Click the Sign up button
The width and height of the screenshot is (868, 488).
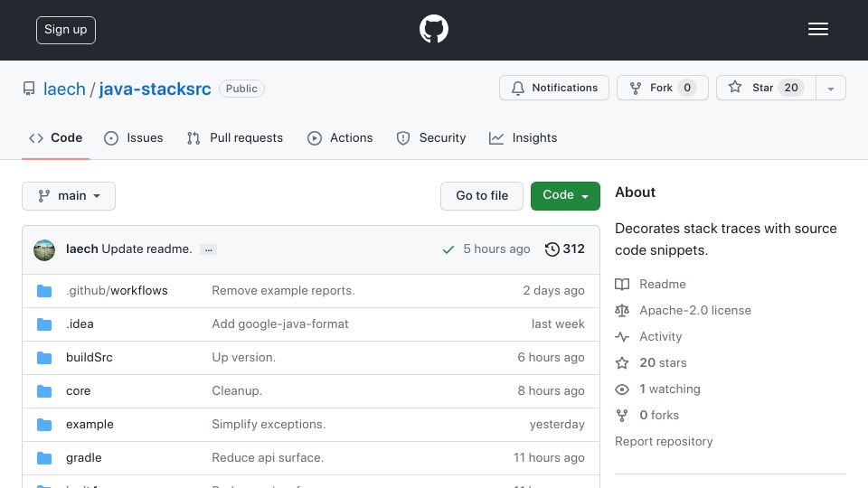click(x=66, y=30)
